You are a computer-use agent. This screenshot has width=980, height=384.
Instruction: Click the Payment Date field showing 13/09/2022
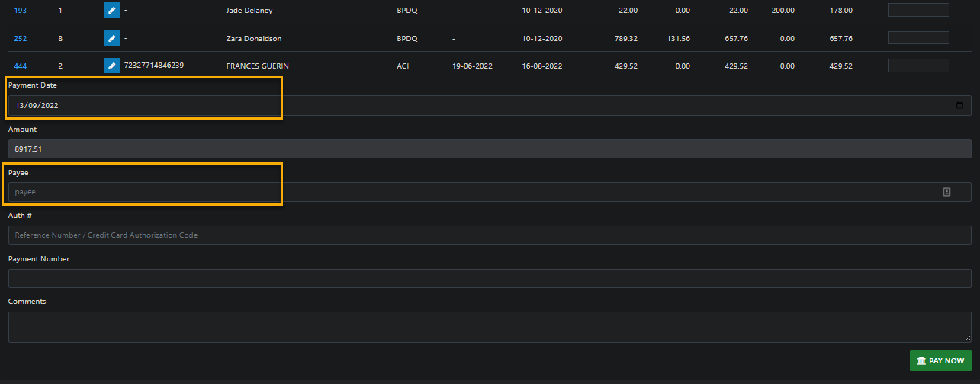(x=458, y=106)
